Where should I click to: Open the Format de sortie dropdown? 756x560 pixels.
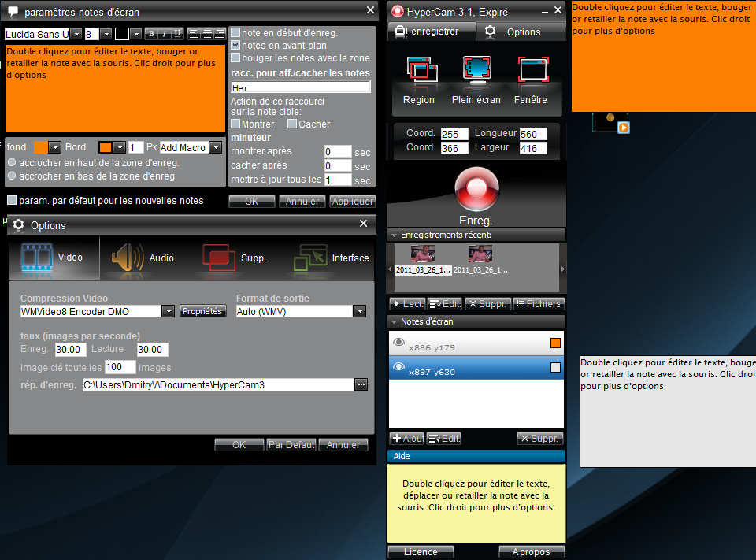tap(359, 311)
